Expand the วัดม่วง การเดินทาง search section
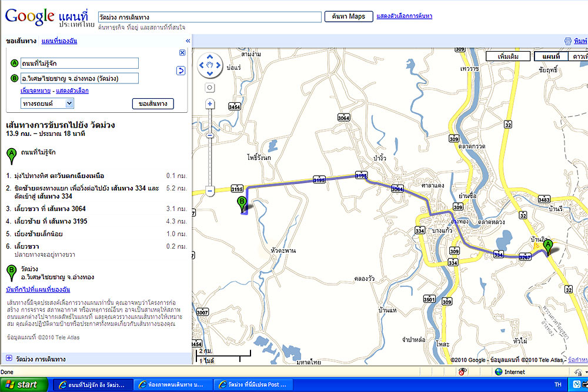Image resolution: width=588 pixels, height=392 pixels. coord(9,359)
